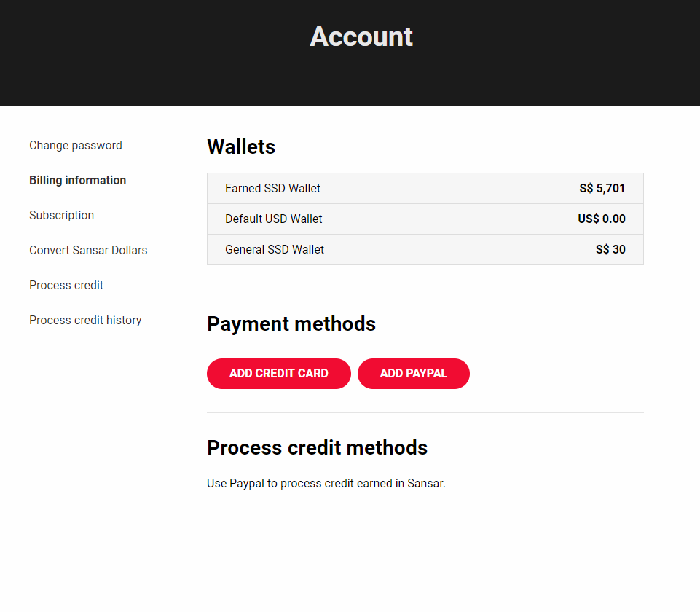Click the Default USD Wallet label
The height and width of the screenshot is (612, 700).
[274, 219]
